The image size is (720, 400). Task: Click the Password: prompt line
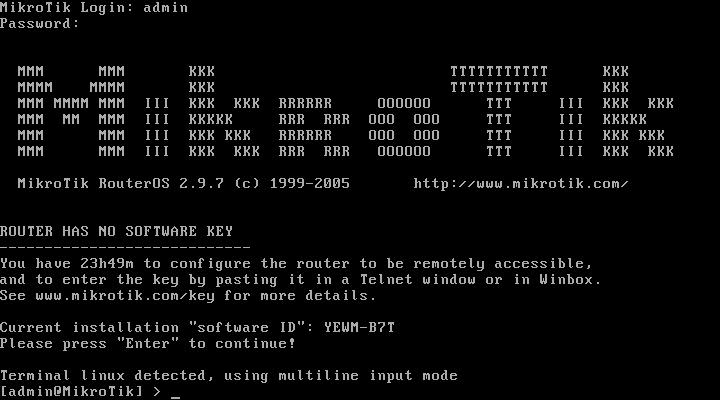(x=40, y=24)
